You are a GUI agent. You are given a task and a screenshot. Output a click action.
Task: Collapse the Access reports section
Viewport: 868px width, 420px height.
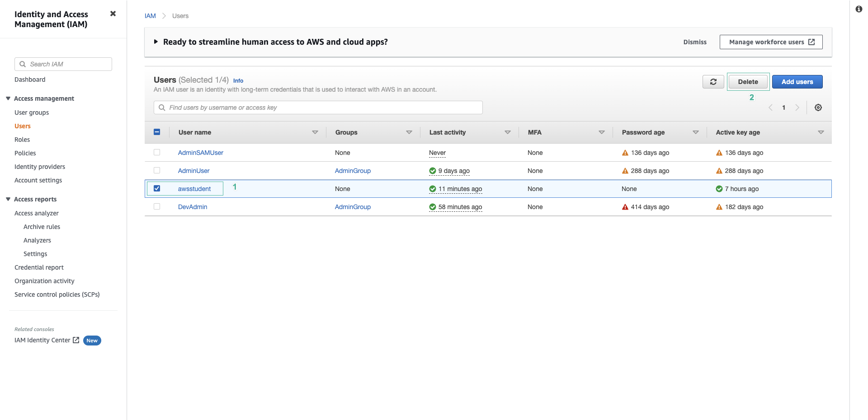pos(8,199)
